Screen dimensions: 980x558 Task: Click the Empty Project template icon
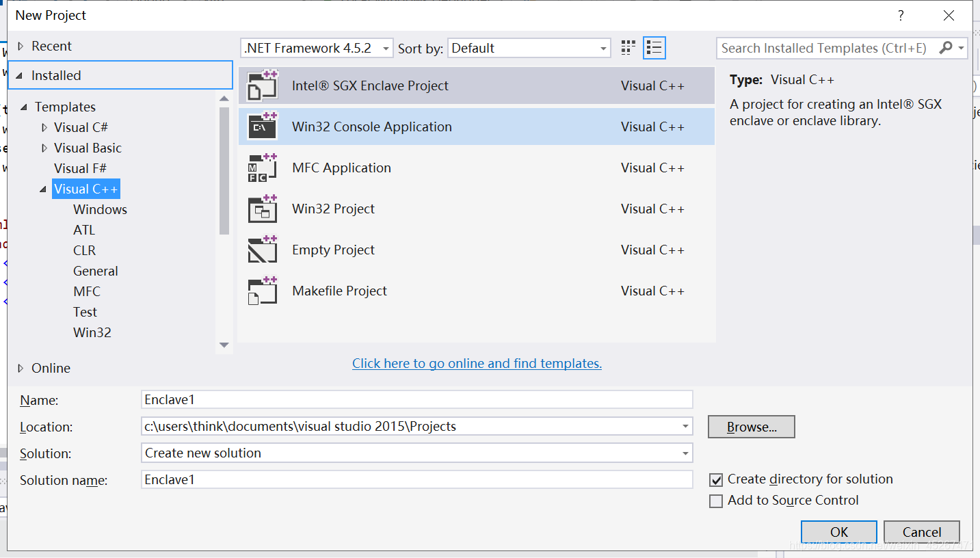point(263,250)
